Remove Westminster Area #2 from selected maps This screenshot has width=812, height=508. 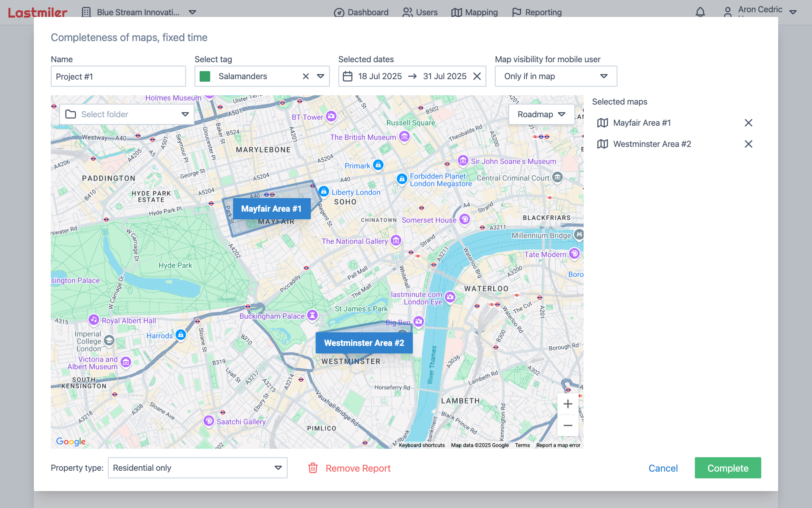(749, 144)
